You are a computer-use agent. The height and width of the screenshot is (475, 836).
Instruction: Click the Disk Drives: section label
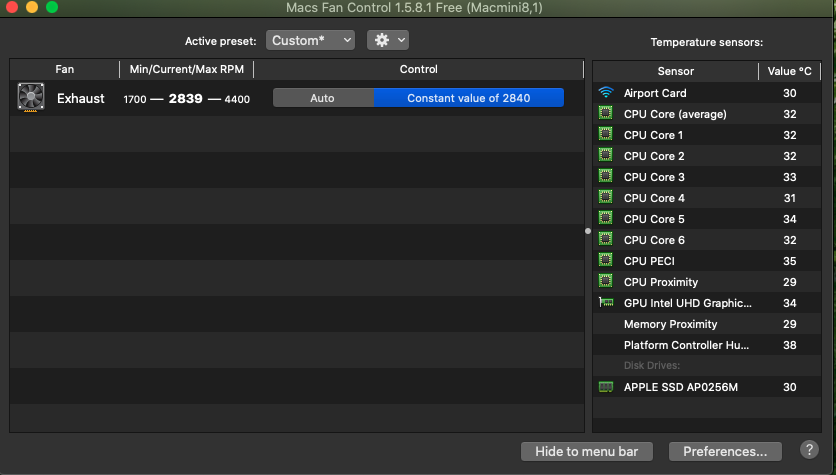click(652, 366)
